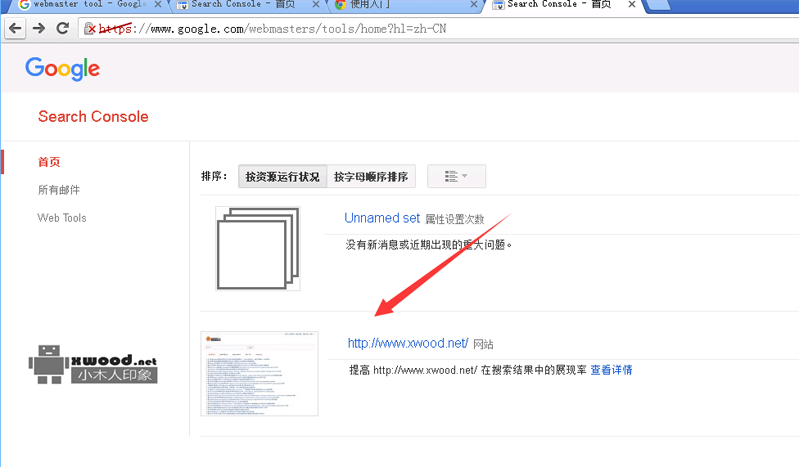Image resolution: width=799 pixels, height=467 pixels.
Task: Close the webmaster tool tab
Action: pos(157,5)
